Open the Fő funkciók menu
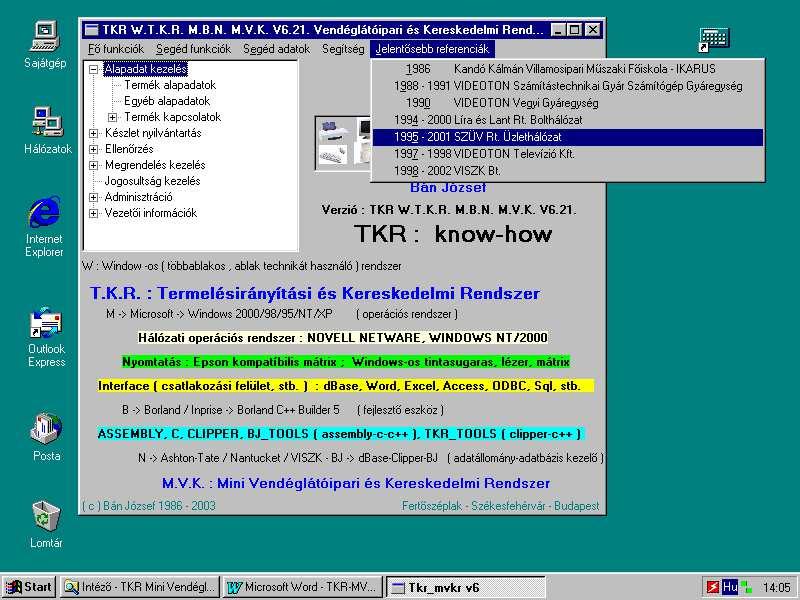The width and height of the screenshot is (800, 600). [x=116, y=49]
